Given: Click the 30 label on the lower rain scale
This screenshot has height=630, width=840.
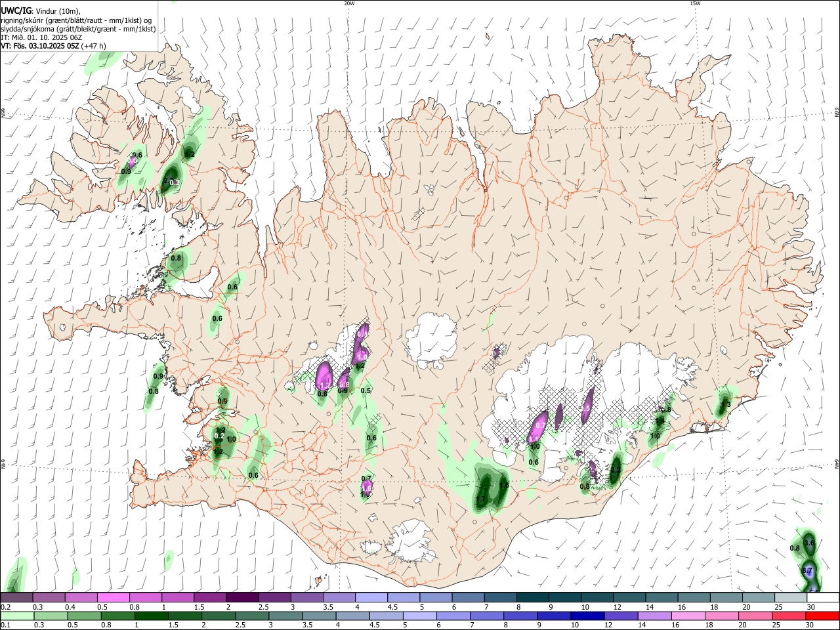Looking at the screenshot, I should 811,625.
